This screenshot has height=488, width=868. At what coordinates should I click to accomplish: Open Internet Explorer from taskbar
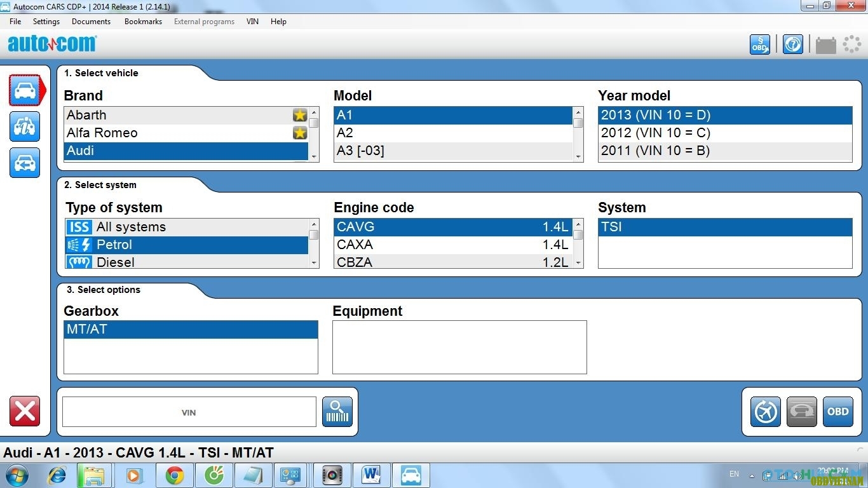coord(57,475)
